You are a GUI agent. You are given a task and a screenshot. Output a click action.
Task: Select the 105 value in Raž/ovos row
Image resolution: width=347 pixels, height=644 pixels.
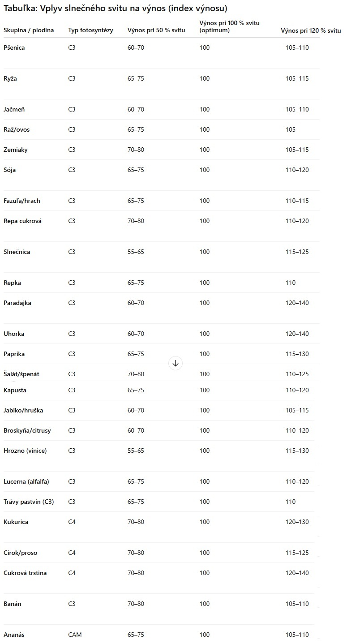pyautogui.click(x=291, y=129)
